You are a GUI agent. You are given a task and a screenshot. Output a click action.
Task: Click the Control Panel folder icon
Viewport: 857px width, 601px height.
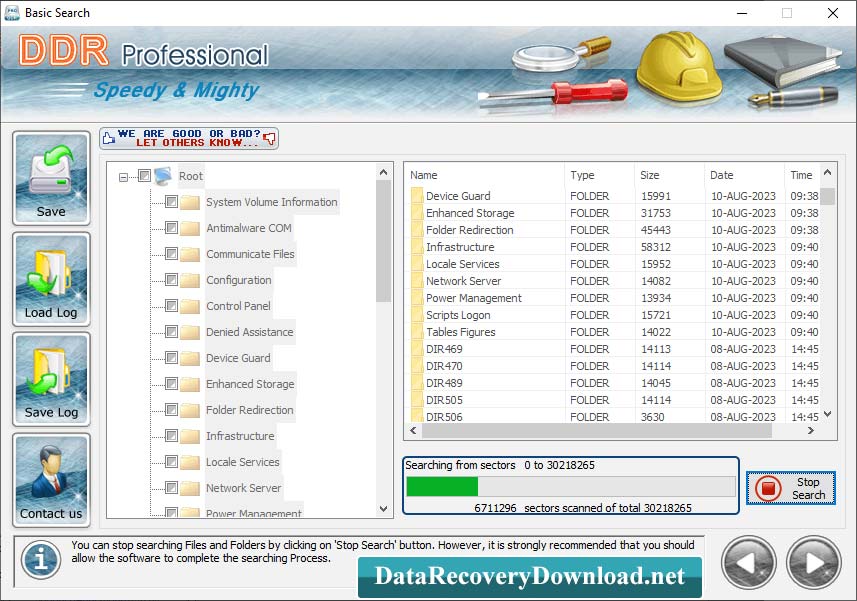[190, 307]
